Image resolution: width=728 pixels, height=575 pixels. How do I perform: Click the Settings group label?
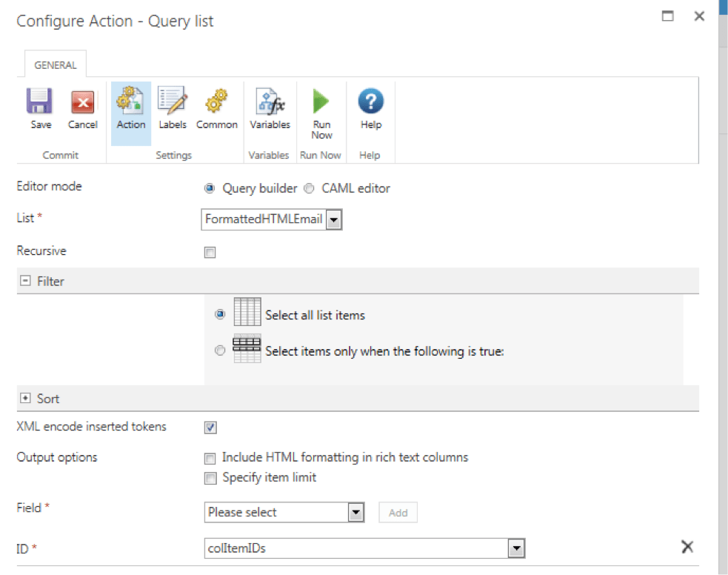(x=173, y=155)
